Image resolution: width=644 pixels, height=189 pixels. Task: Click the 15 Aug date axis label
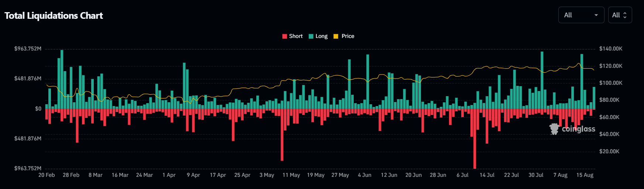coord(585,175)
